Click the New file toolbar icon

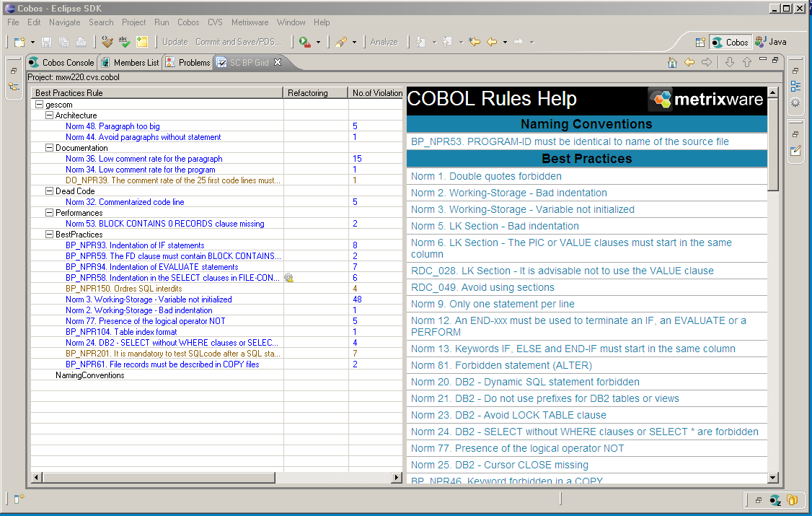tap(19, 42)
